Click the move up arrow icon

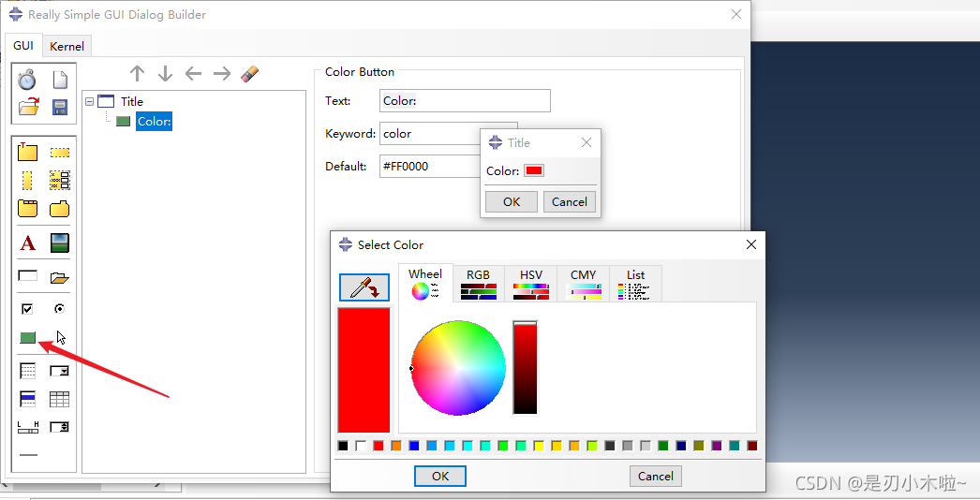pos(137,74)
